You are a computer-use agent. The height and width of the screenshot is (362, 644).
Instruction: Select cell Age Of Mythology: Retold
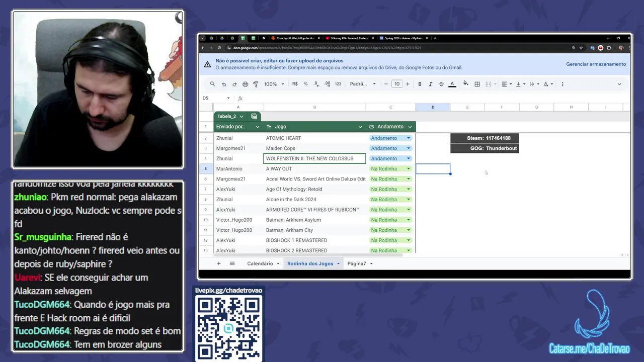pos(314,189)
